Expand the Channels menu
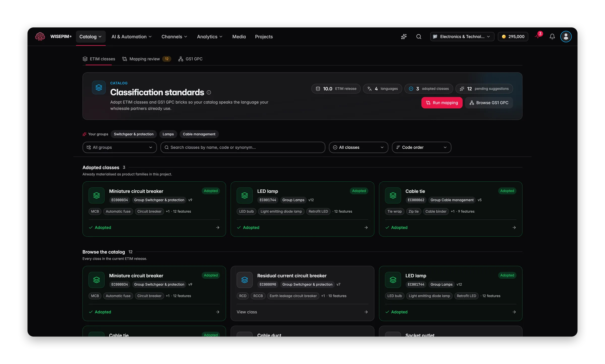This screenshot has height=364, width=605. [x=174, y=37]
